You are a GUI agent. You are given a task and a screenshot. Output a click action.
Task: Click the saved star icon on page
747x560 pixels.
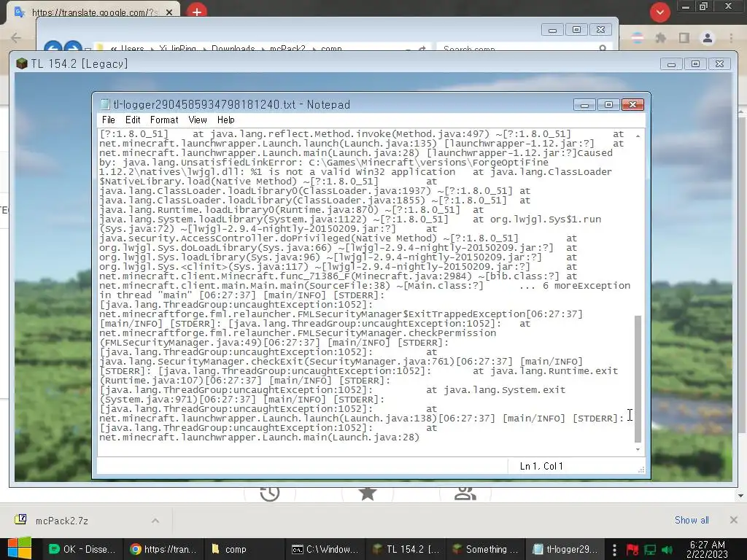coord(368,493)
